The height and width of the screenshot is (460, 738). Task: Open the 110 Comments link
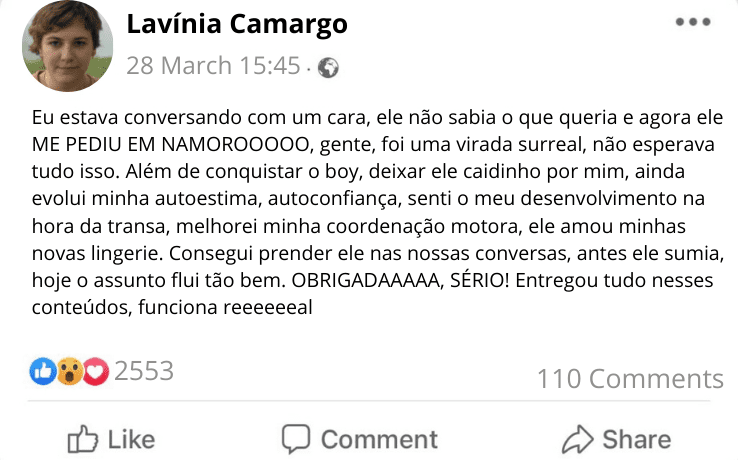click(630, 379)
